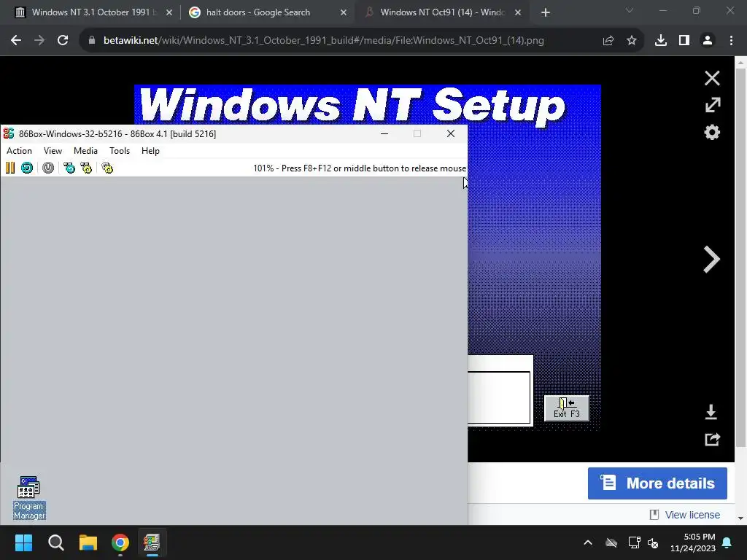Screen dimensions: 747x560
Task: Close the media viewer overlay
Action: coord(712,78)
